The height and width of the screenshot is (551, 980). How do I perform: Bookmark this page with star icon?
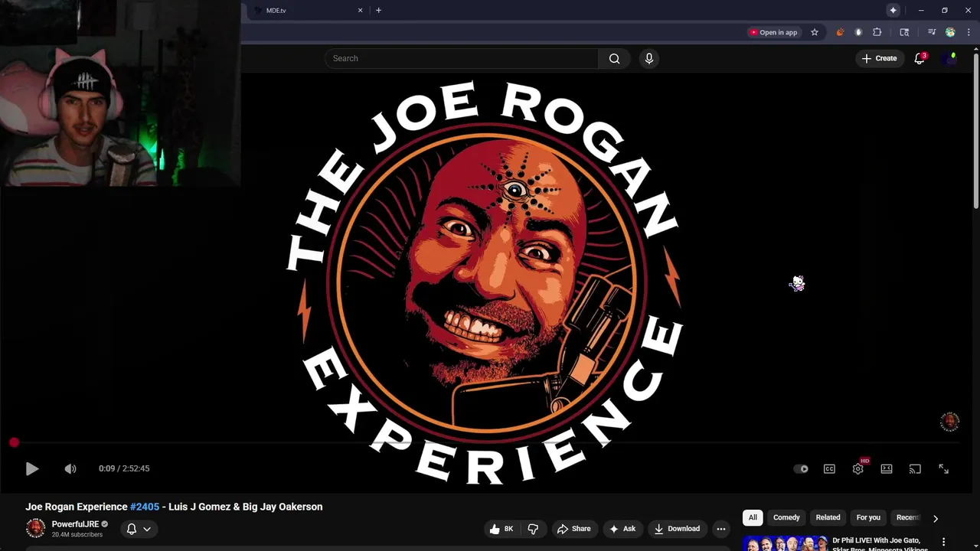[x=815, y=32]
